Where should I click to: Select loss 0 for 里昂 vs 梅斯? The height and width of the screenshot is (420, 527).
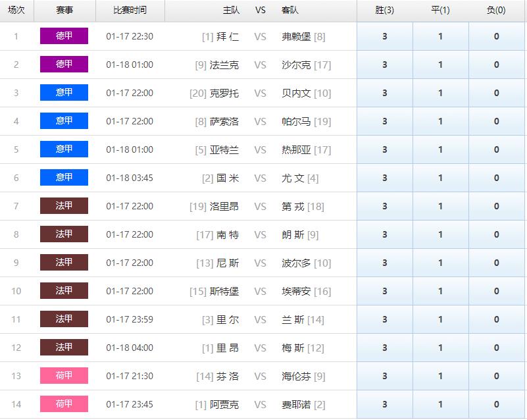click(x=497, y=348)
